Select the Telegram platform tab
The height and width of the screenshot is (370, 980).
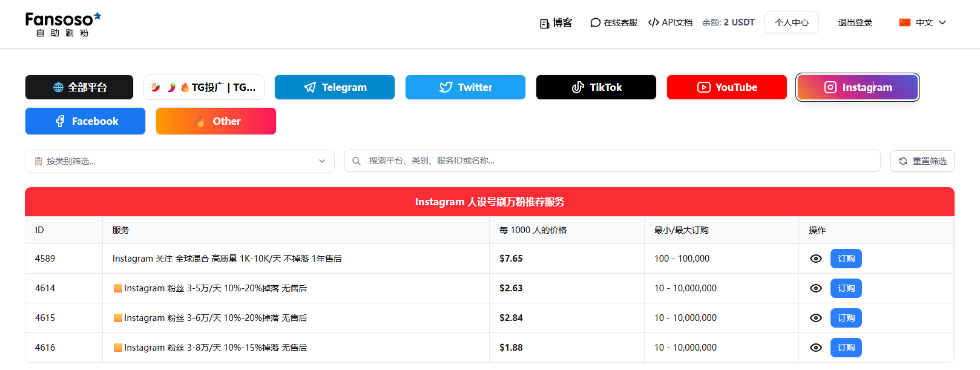coord(335,87)
